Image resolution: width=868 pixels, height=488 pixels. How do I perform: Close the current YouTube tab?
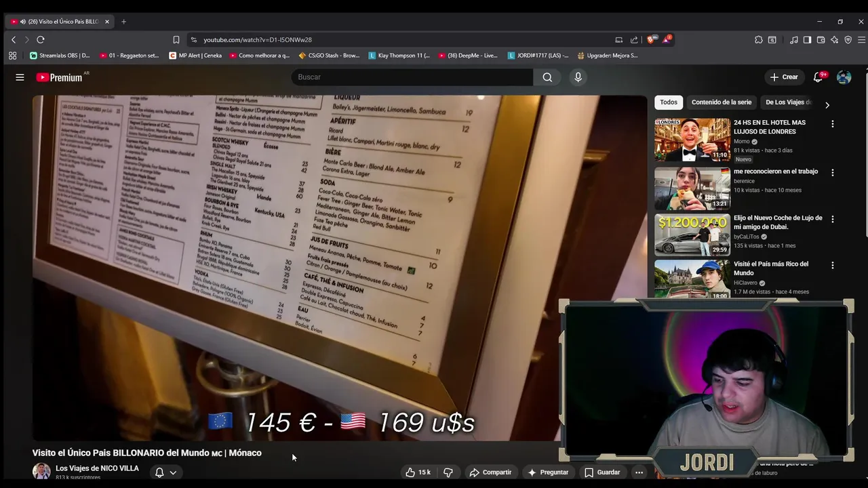(106, 22)
